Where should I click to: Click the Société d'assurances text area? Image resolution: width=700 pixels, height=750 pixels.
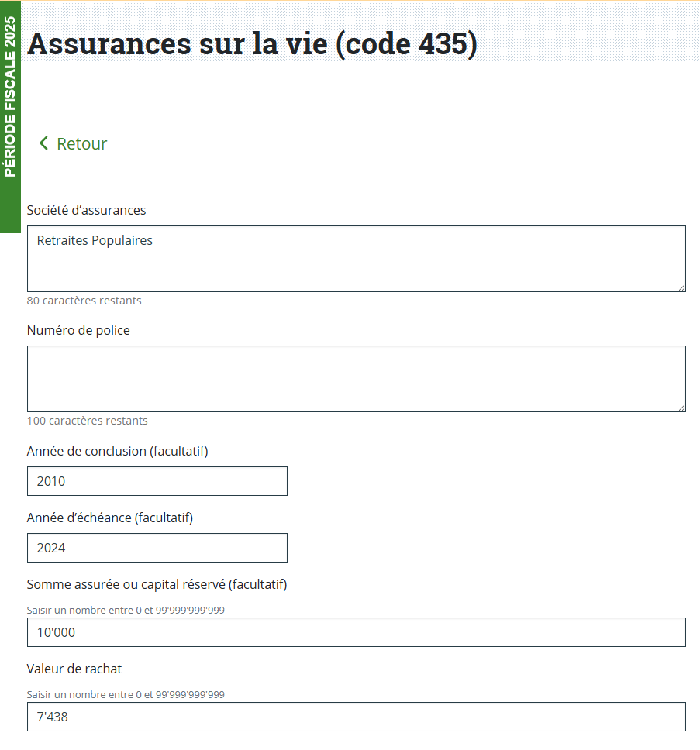tap(356, 259)
